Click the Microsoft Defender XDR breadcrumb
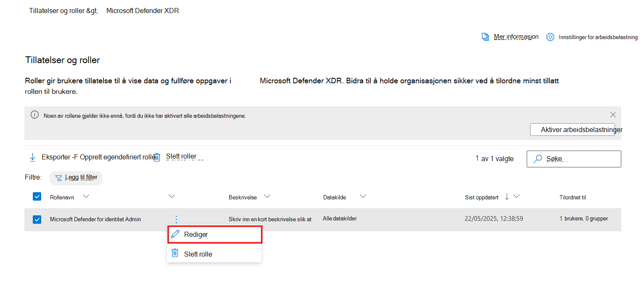The height and width of the screenshot is (286, 644). 143,11
